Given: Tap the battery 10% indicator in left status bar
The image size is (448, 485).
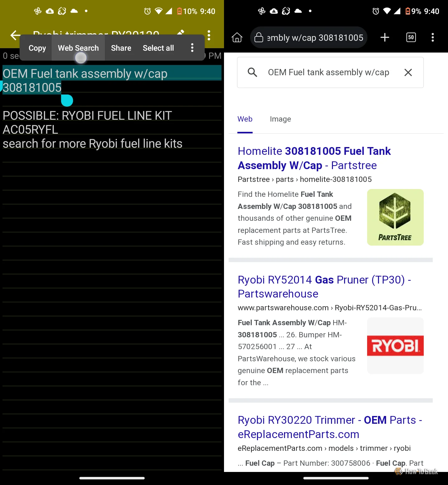Looking at the screenshot, I should tap(187, 11).
